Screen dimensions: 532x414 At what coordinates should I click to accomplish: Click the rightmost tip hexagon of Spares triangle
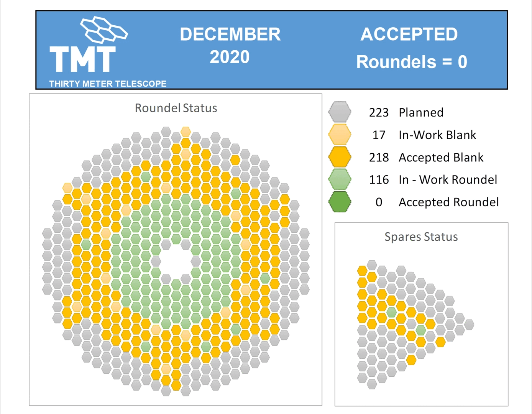click(469, 325)
